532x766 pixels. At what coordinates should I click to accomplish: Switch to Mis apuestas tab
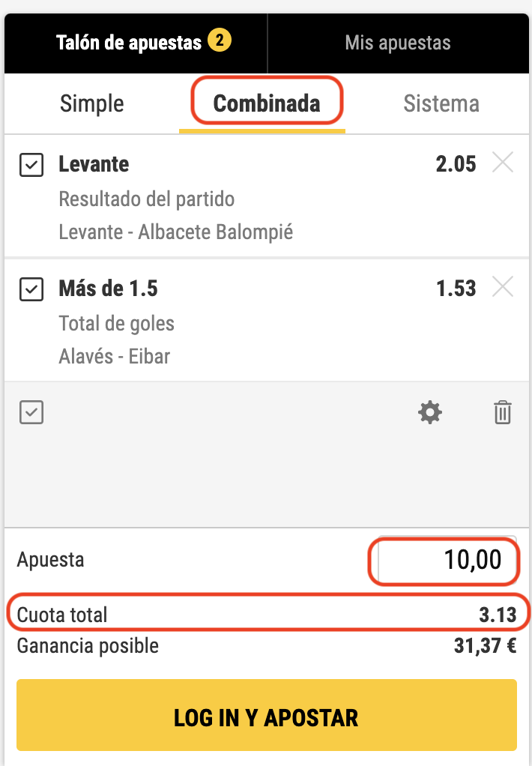(398, 43)
